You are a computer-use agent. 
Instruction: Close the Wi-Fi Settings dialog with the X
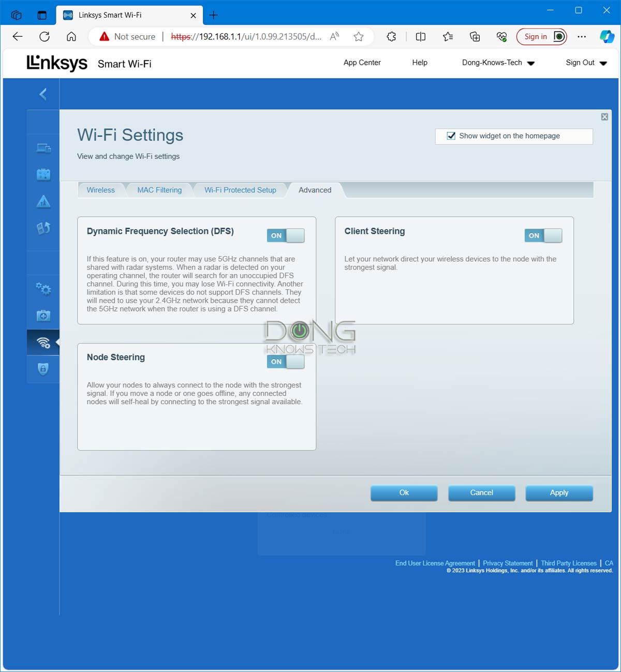click(604, 116)
